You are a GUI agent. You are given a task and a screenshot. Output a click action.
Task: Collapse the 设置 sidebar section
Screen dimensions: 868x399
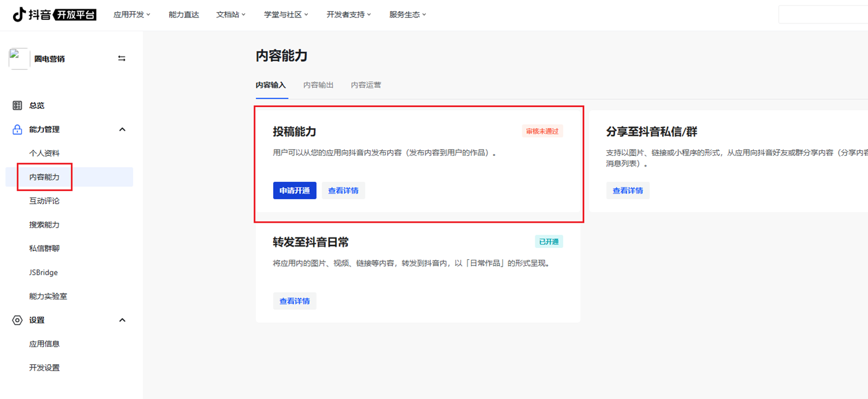122,320
